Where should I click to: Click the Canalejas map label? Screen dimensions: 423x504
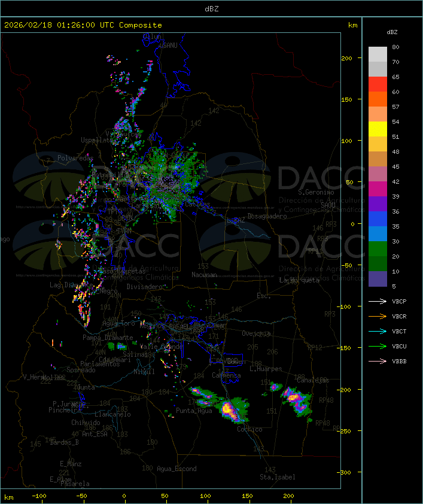[313, 380]
